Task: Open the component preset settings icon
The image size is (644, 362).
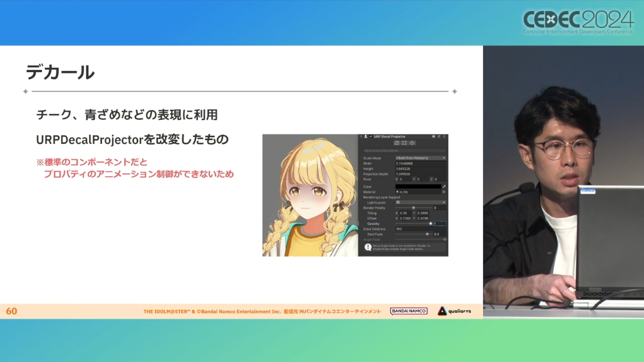Action: (x=439, y=137)
